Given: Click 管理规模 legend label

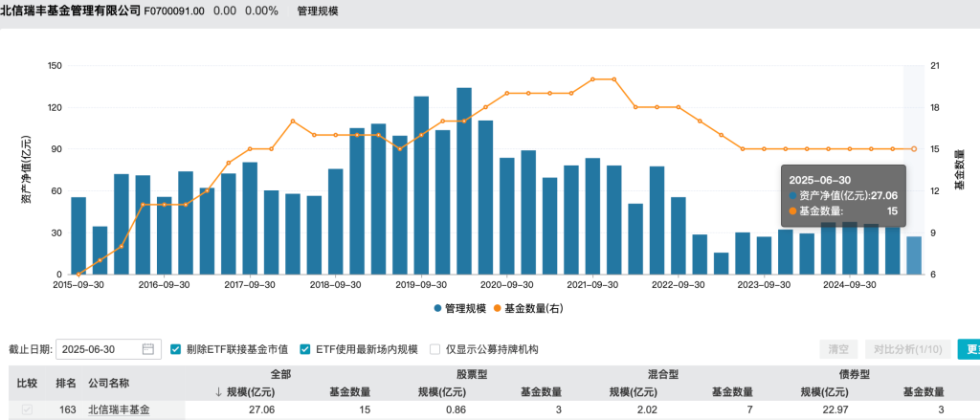Looking at the screenshot, I should [465, 309].
